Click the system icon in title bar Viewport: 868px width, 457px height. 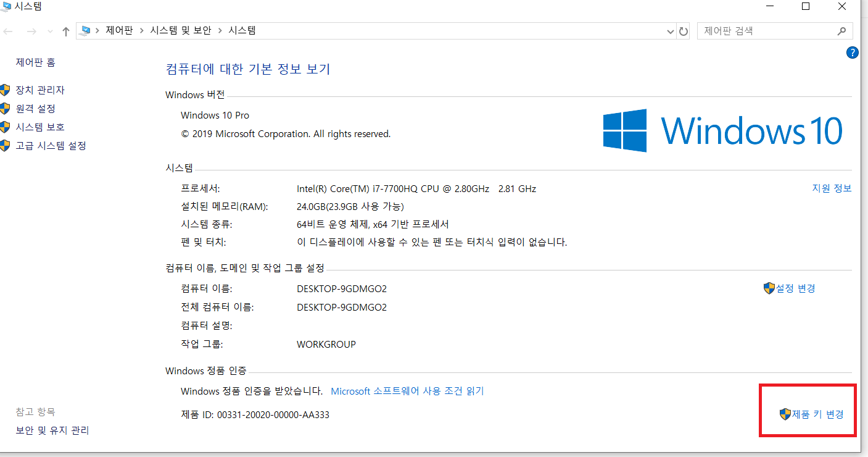pyautogui.click(x=6, y=7)
